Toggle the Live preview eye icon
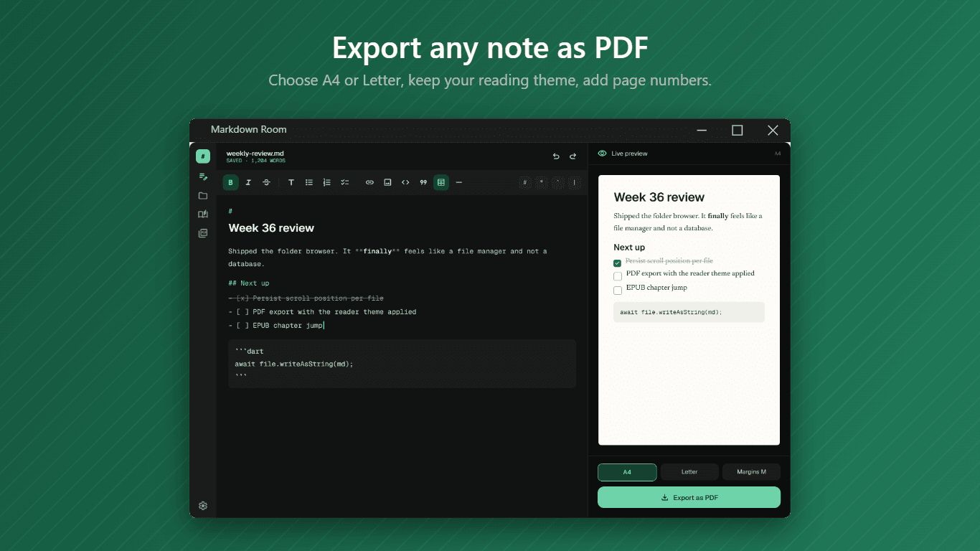980x551 pixels. click(x=602, y=154)
